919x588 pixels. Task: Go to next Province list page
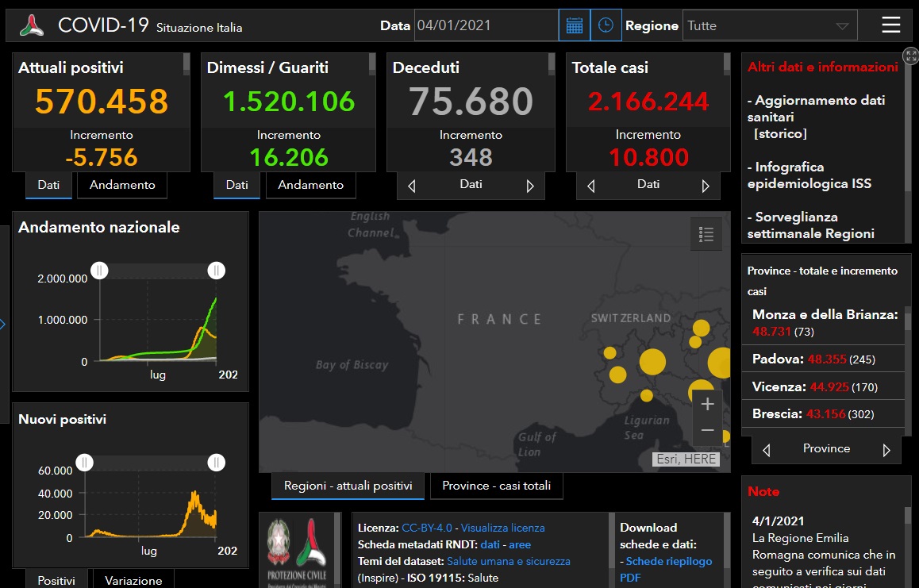click(886, 450)
